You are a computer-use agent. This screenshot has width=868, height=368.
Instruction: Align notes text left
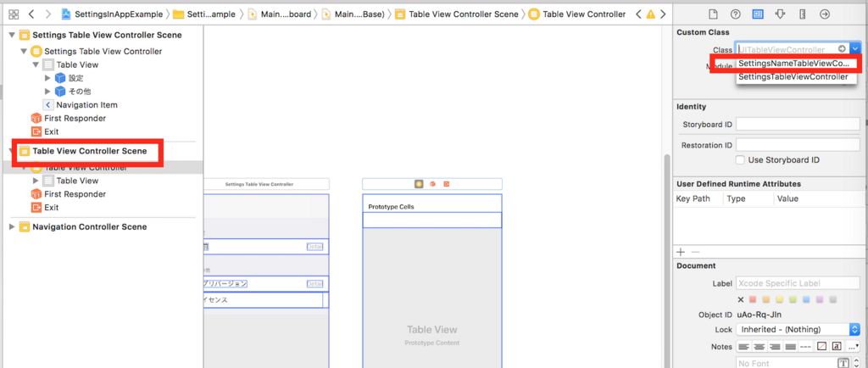point(744,347)
